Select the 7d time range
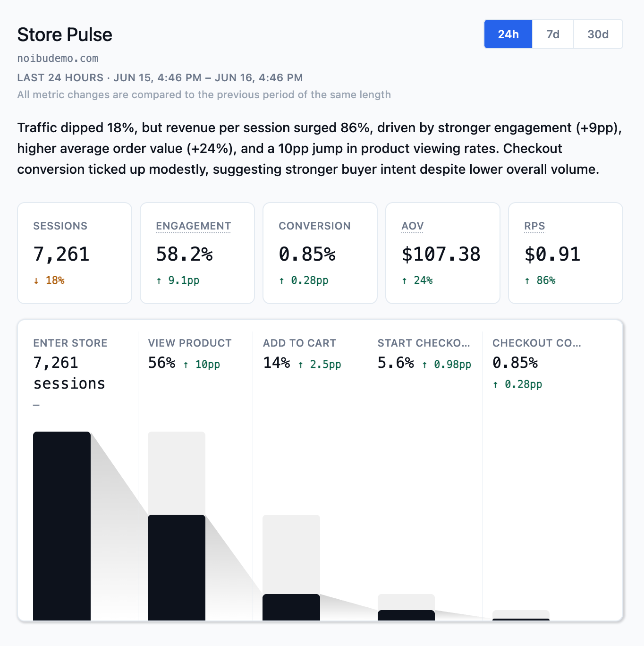 pos(553,34)
